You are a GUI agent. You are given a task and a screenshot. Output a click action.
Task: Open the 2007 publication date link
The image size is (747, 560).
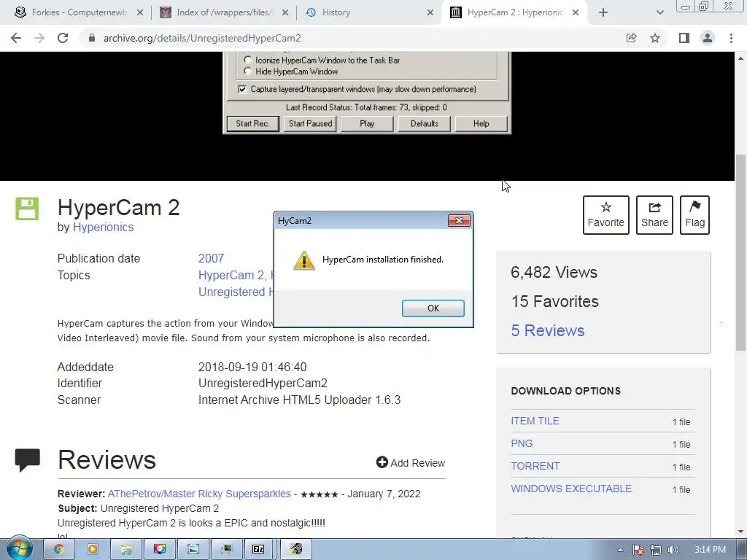click(211, 259)
